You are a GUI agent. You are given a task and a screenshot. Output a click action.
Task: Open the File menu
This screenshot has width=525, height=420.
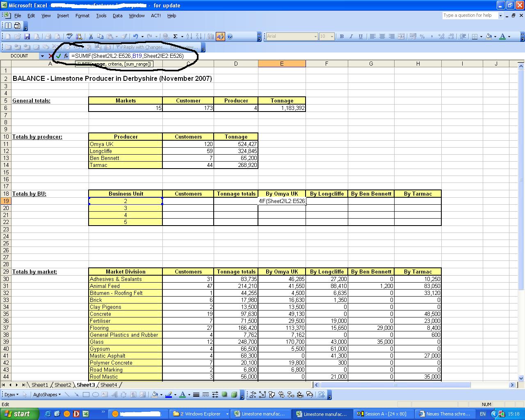tap(18, 16)
